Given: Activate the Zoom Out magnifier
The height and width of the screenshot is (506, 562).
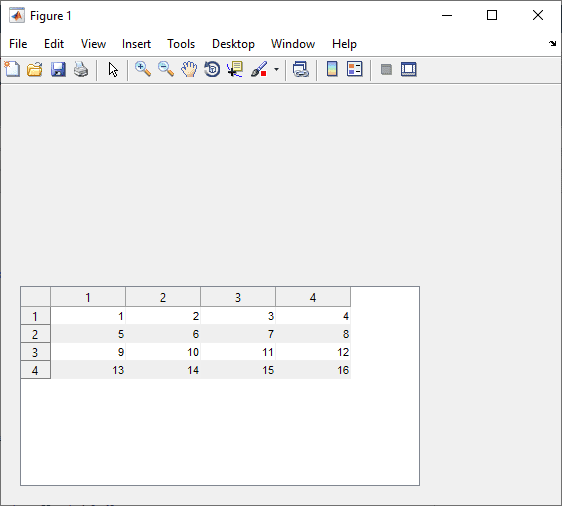Looking at the screenshot, I should coord(166,69).
